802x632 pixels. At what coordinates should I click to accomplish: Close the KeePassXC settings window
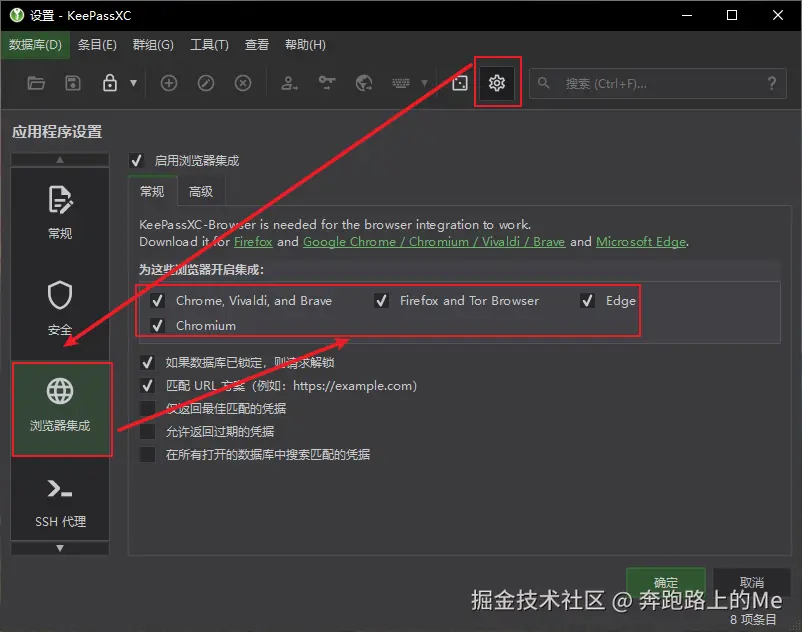(x=777, y=15)
